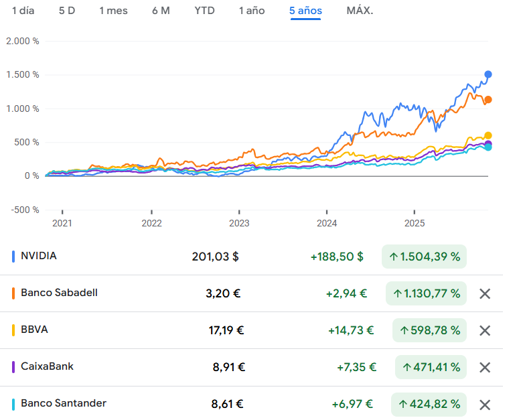Click BBVA's yellow endpoint dot on chart

(488, 135)
